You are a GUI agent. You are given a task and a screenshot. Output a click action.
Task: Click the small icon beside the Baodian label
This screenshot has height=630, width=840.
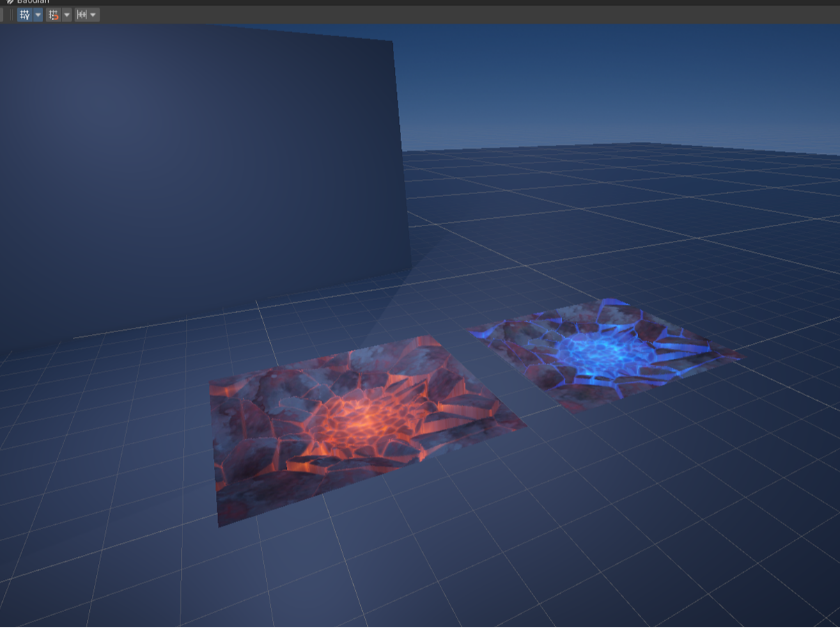pyautogui.click(x=9, y=1)
